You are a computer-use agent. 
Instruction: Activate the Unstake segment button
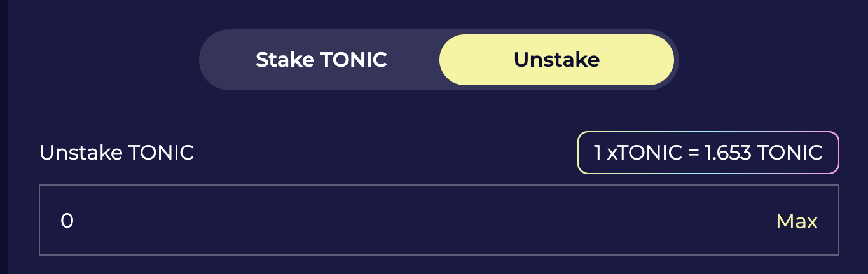tap(556, 60)
